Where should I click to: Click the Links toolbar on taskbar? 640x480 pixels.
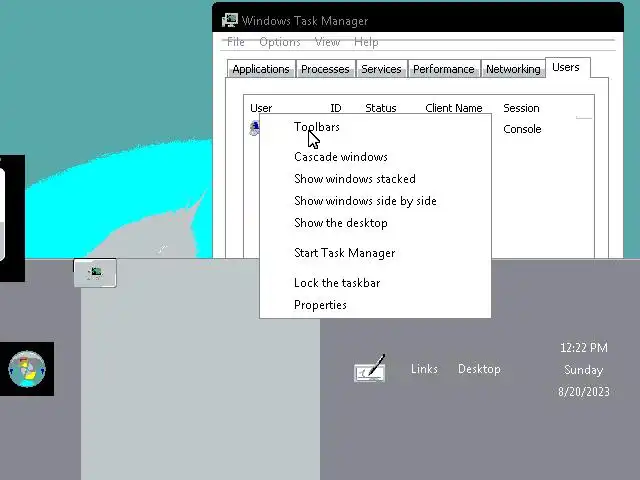click(424, 369)
